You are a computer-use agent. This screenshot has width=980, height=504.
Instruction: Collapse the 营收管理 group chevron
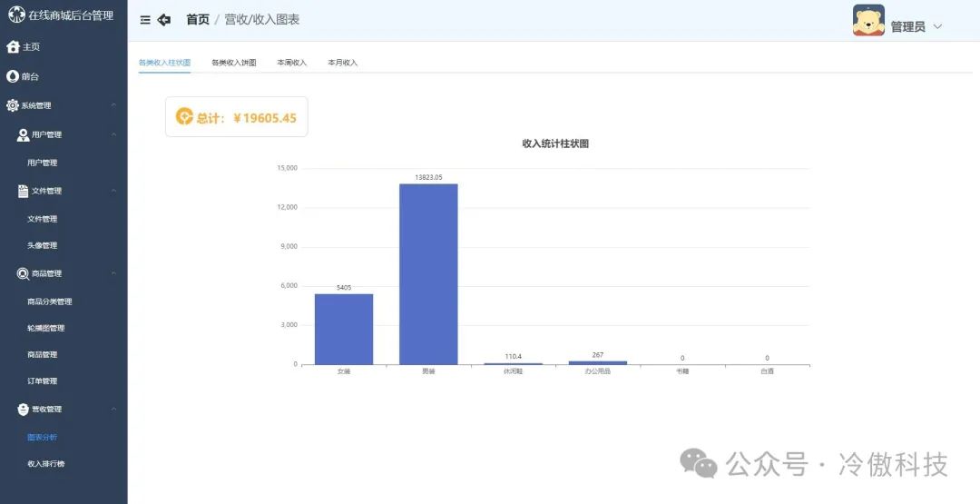pos(113,409)
